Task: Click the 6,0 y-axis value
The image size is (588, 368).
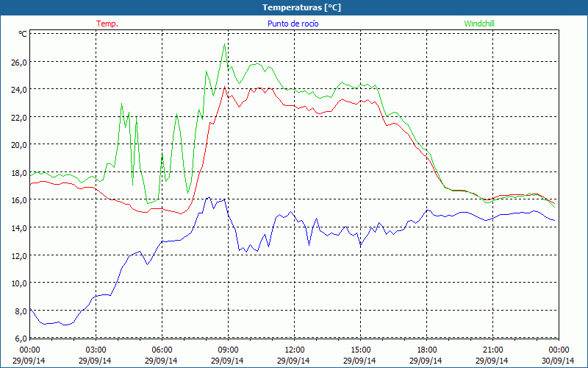Action: pos(21,338)
